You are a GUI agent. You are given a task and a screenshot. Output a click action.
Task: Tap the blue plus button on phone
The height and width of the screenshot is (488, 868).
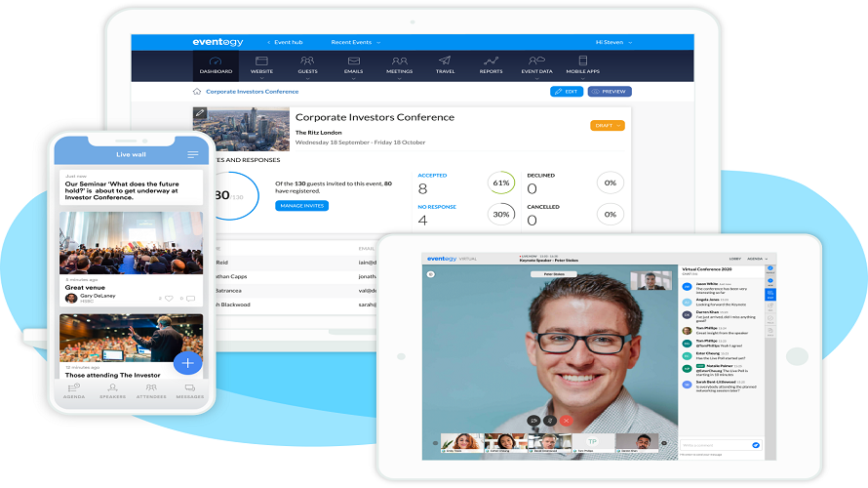coord(187,363)
